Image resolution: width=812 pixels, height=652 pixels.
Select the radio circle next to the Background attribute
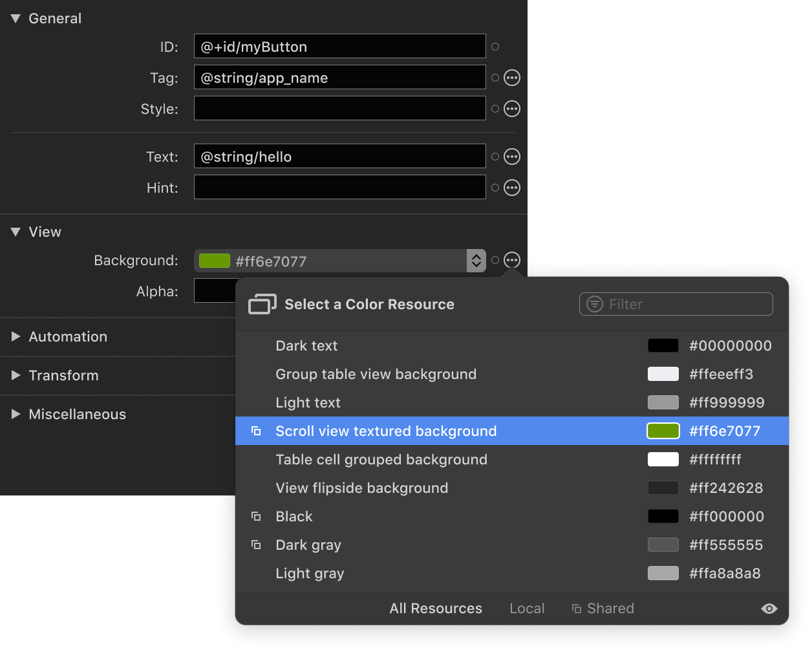click(x=495, y=260)
